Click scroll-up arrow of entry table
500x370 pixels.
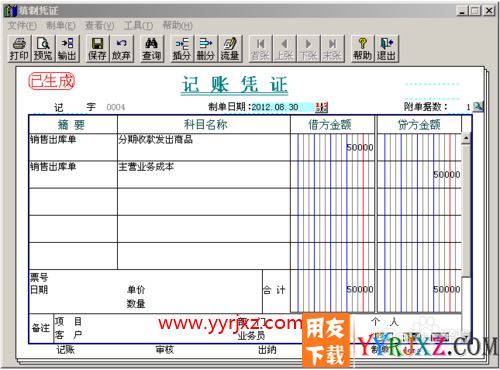click(466, 138)
